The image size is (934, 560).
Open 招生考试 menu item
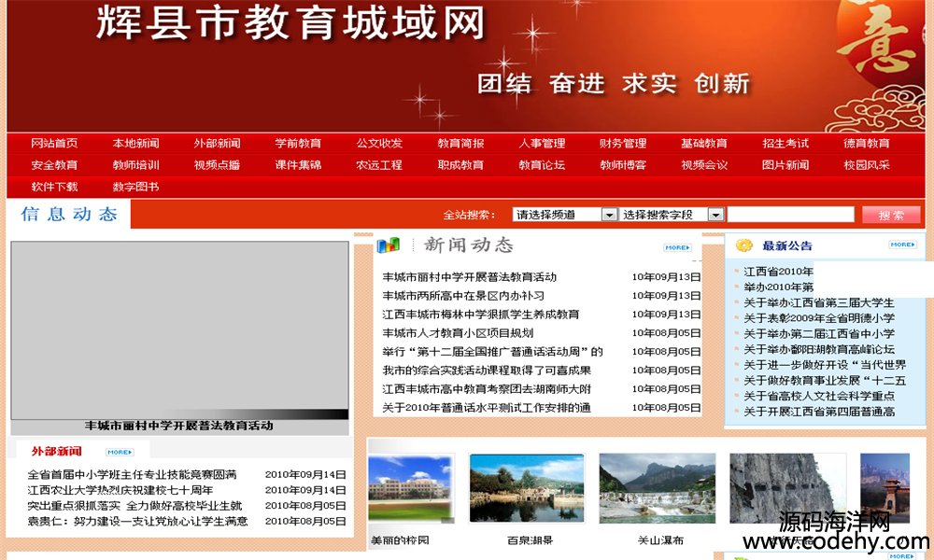[785, 144]
